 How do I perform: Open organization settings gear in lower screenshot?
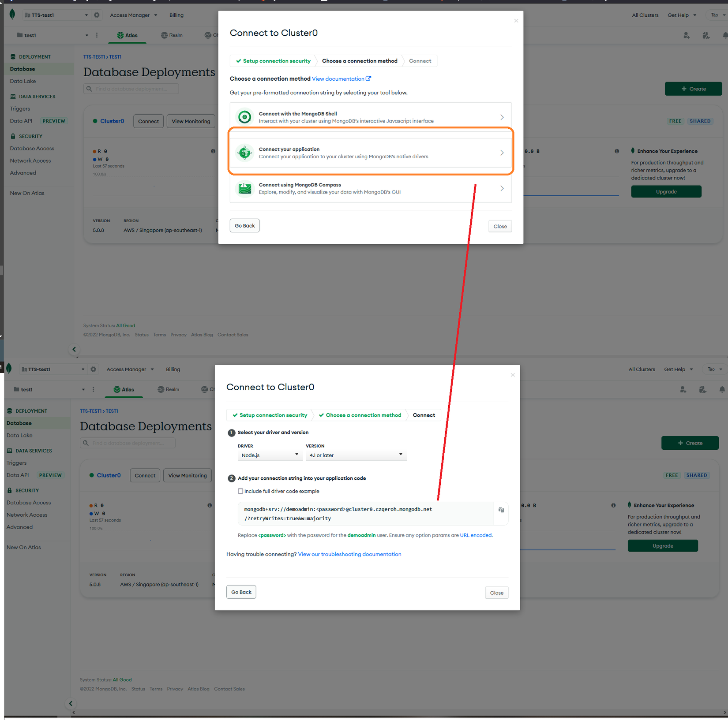click(93, 369)
